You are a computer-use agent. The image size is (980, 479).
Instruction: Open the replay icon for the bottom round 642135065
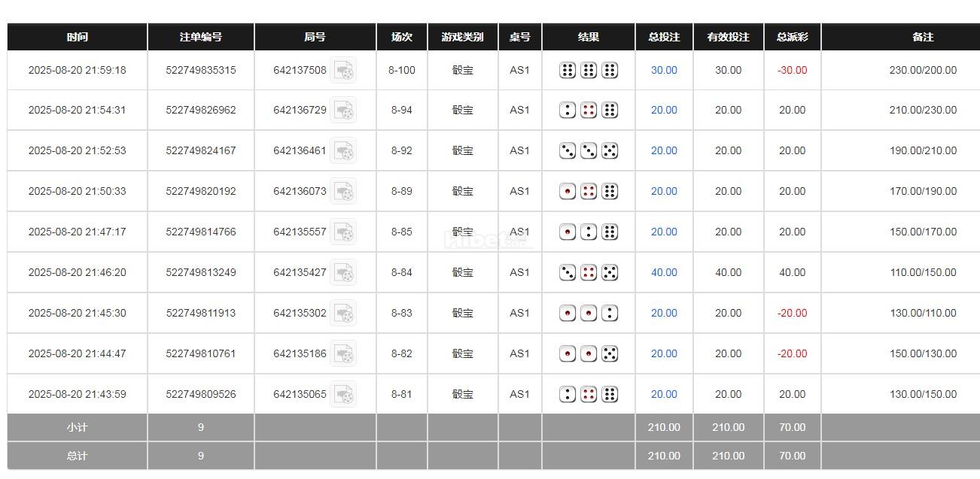click(x=344, y=394)
